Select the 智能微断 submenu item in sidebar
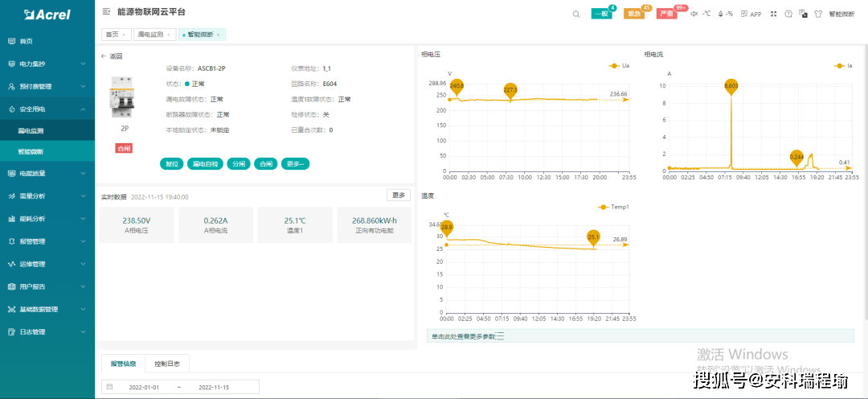Viewport: 868px width, 399px height. [47, 151]
